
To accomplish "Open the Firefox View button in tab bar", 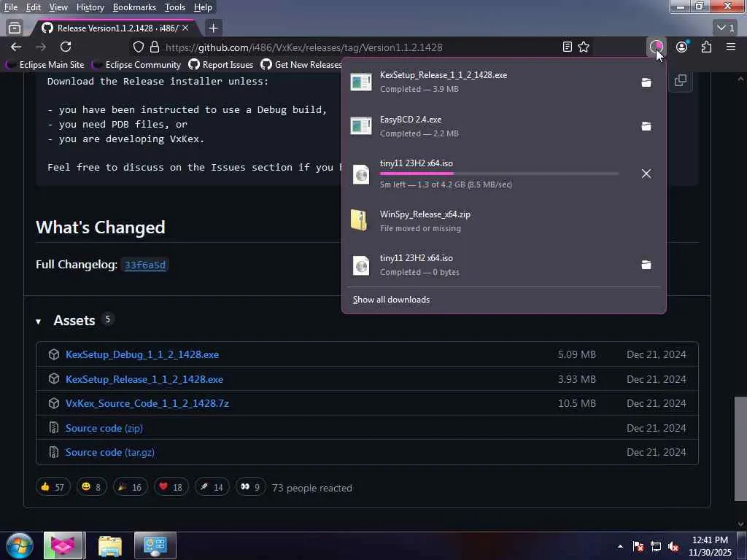I will [15, 28].
